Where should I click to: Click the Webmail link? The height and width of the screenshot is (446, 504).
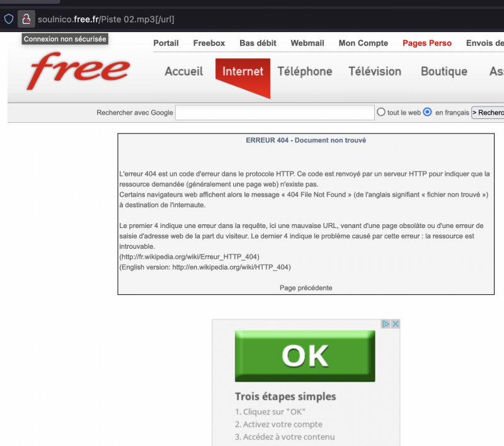(307, 43)
